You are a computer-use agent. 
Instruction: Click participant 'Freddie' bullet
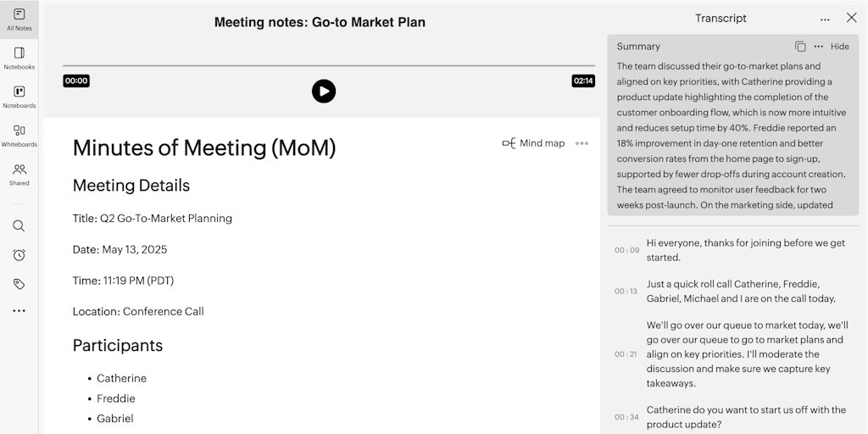[115, 398]
